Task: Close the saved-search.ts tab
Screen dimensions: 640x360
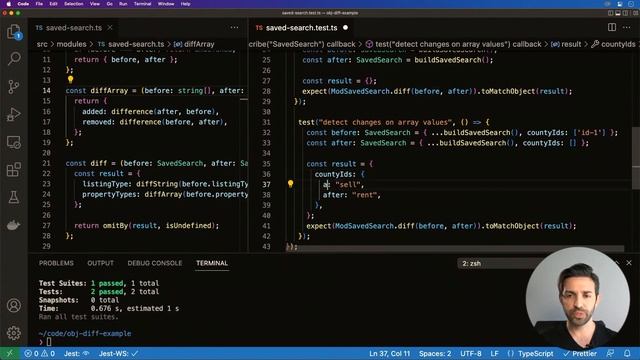Action: click(x=110, y=27)
